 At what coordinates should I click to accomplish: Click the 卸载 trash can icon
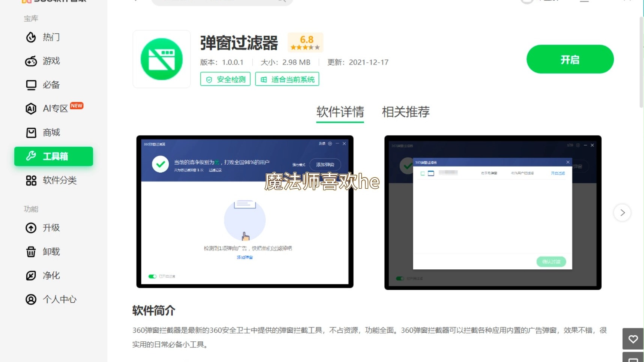(31, 252)
